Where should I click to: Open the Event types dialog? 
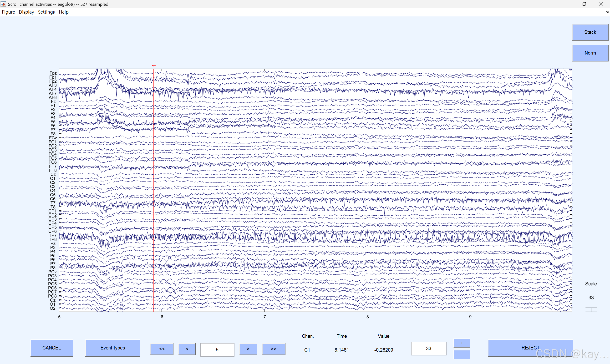tap(112, 348)
